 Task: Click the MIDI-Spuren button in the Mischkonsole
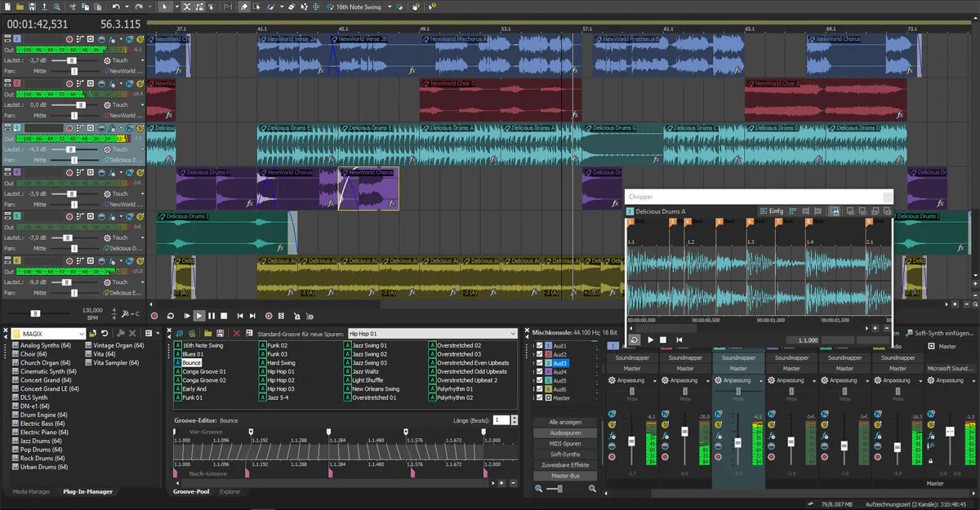tap(566, 444)
